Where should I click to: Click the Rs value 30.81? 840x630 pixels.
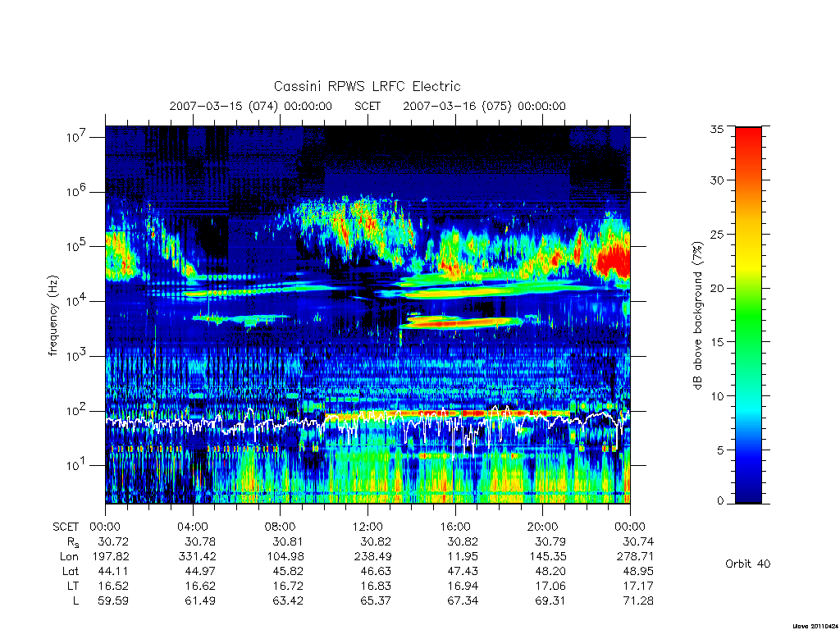pyautogui.click(x=288, y=541)
